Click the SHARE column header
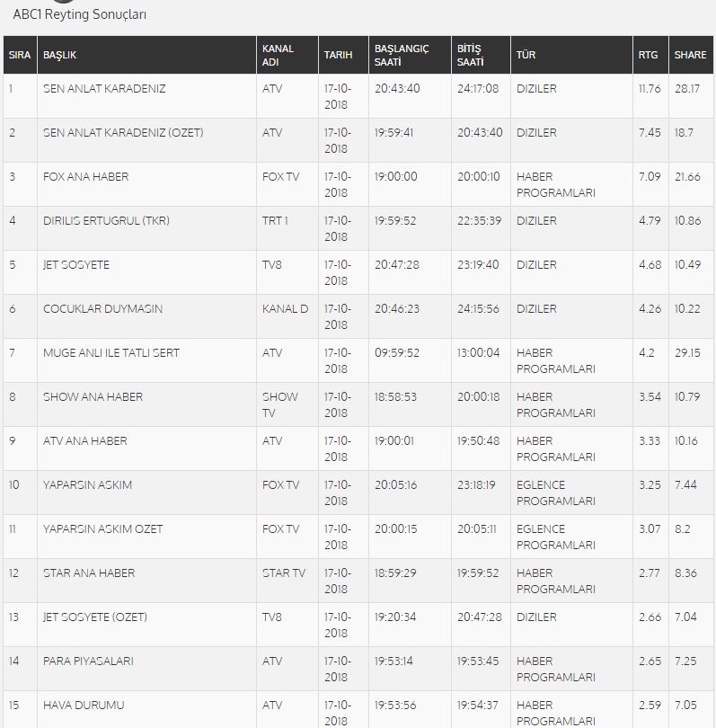 [691, 55]
